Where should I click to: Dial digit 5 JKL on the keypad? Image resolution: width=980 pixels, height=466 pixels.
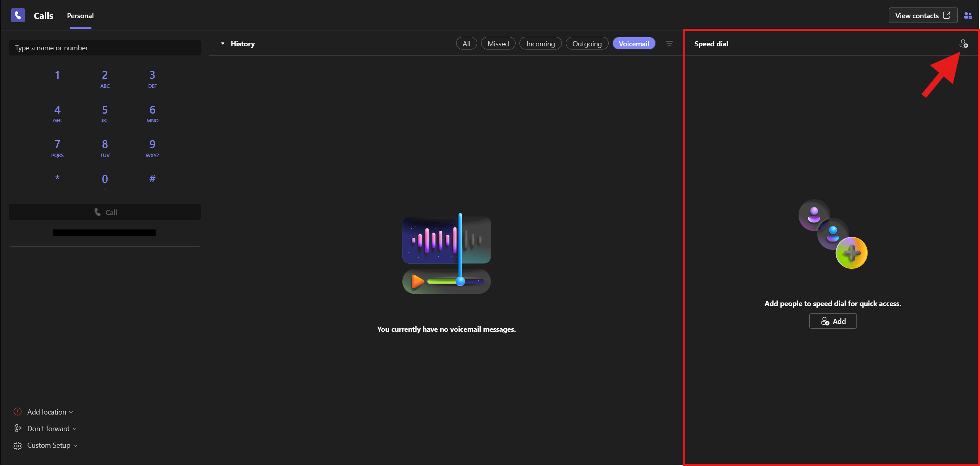[105, 114]
